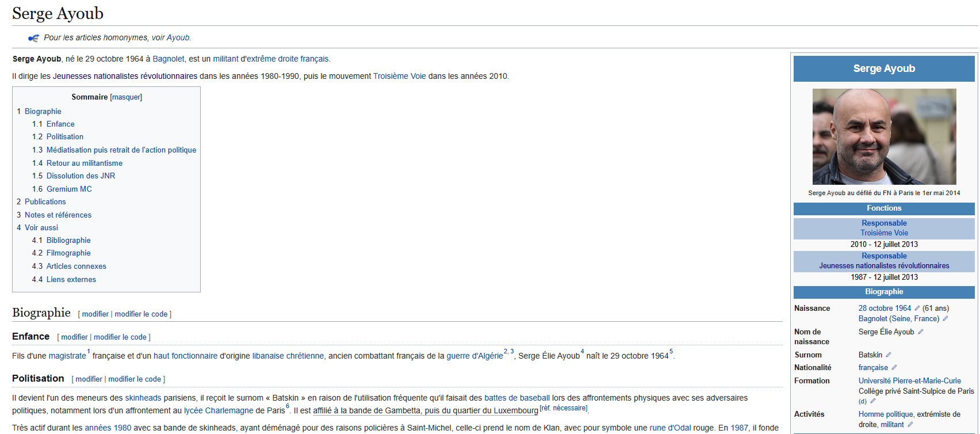
Task: Click the pencil icon after the Formation (d) link
Action: tap(872, 401)
